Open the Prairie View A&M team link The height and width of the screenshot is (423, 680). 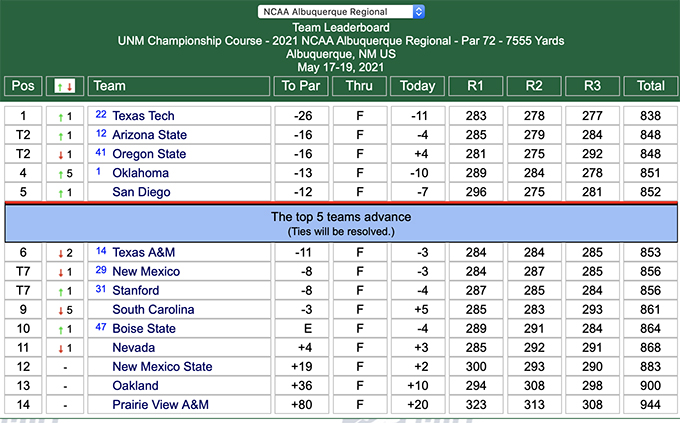[160, 405]
